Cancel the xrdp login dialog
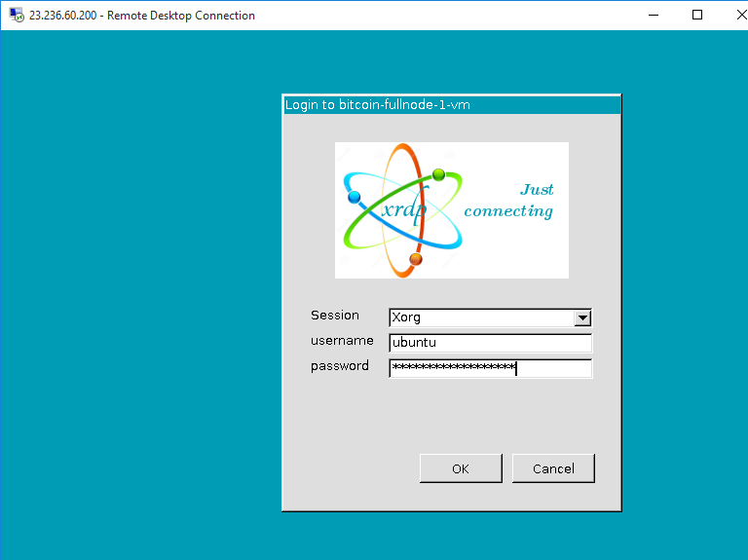 click(x=553, y=468)
